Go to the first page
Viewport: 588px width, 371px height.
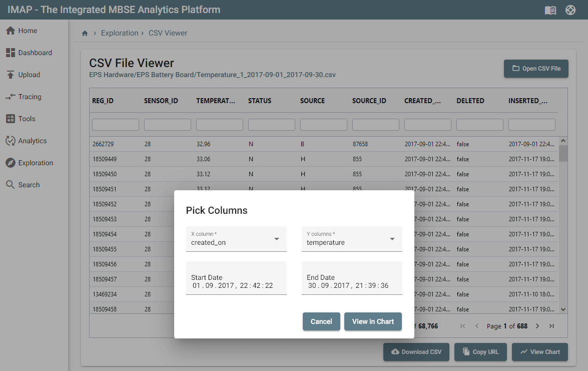[x=463, y=326]
